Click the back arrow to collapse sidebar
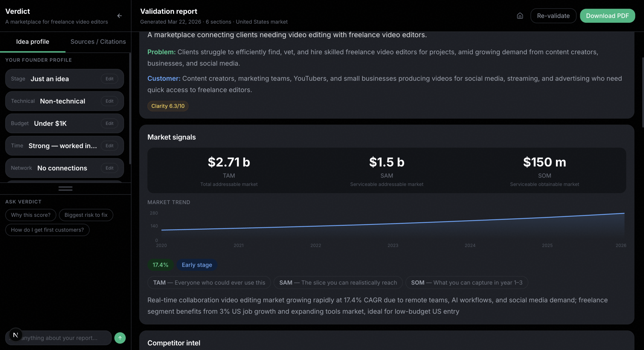This screenshot has width=644, height=350. (120, 16)
